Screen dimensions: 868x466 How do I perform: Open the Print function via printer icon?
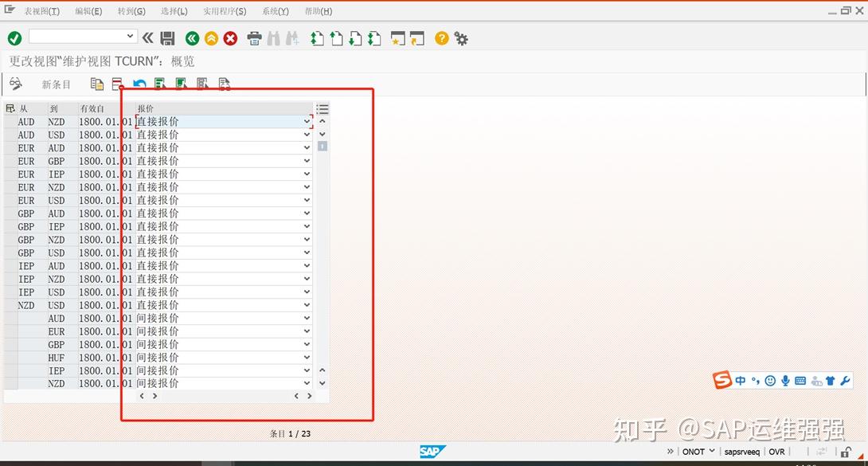[254, 37]
